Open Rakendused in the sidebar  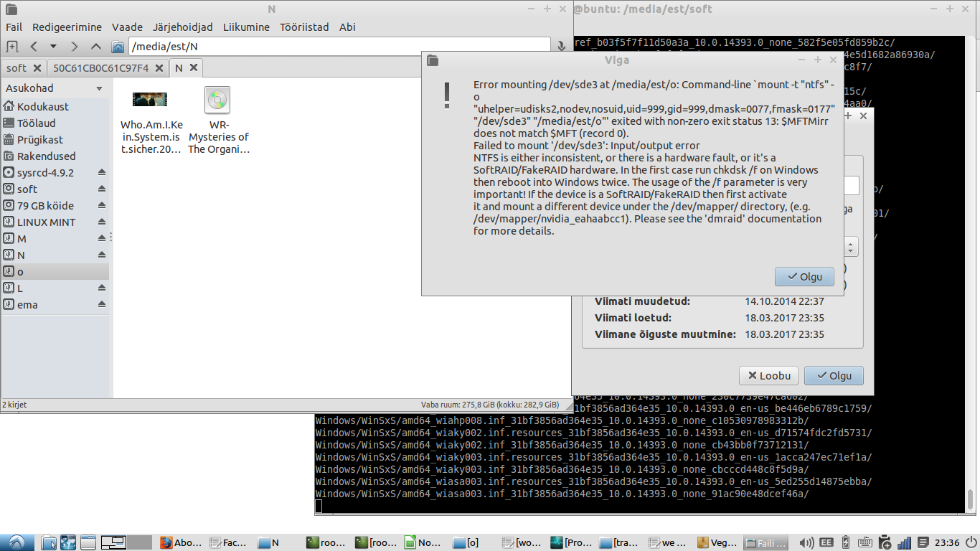tap(46, 156)
